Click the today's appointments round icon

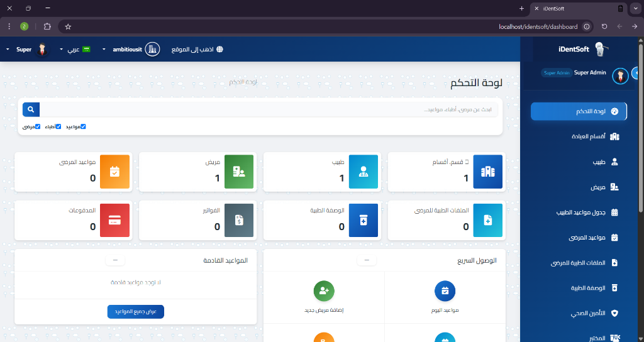(x=445, y=291)
